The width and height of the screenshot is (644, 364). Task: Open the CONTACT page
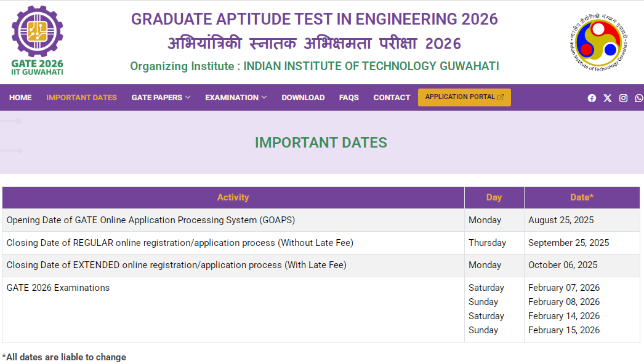(x=392, y=97)
